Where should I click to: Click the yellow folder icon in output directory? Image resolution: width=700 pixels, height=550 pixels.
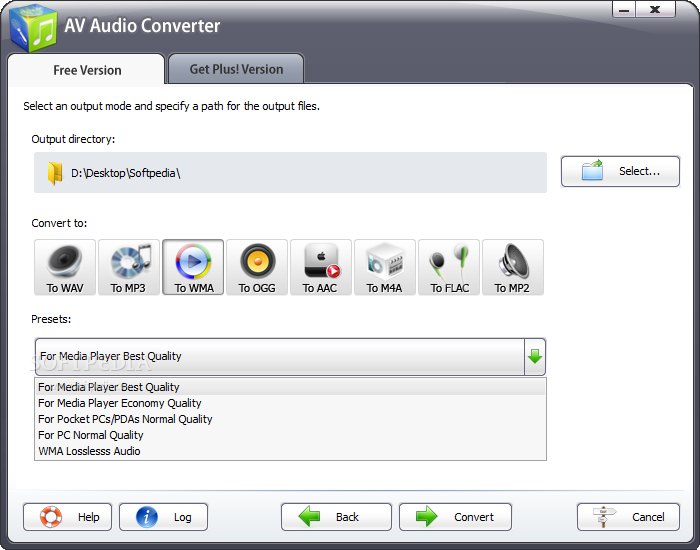[x=55, y=173]
